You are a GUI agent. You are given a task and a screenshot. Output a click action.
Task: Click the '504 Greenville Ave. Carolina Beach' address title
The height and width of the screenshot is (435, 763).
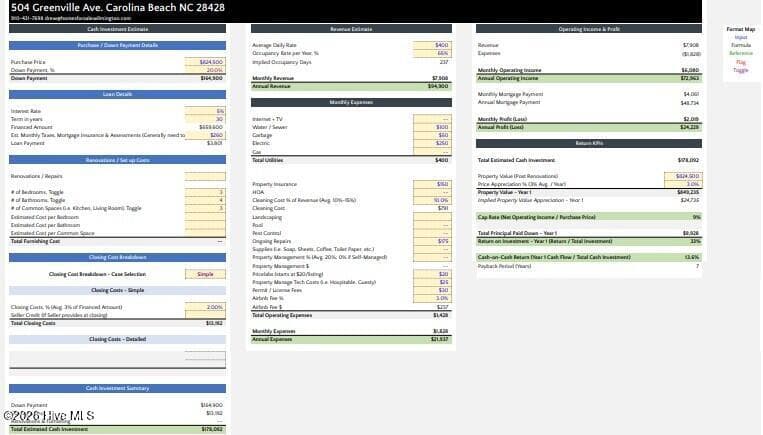(118, 7)
